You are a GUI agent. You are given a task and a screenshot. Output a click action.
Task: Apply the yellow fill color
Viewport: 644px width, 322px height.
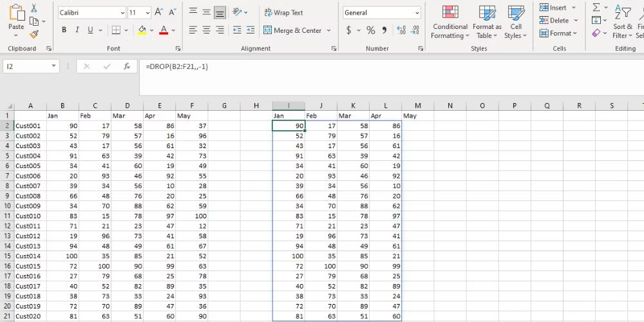click(142, 30)
